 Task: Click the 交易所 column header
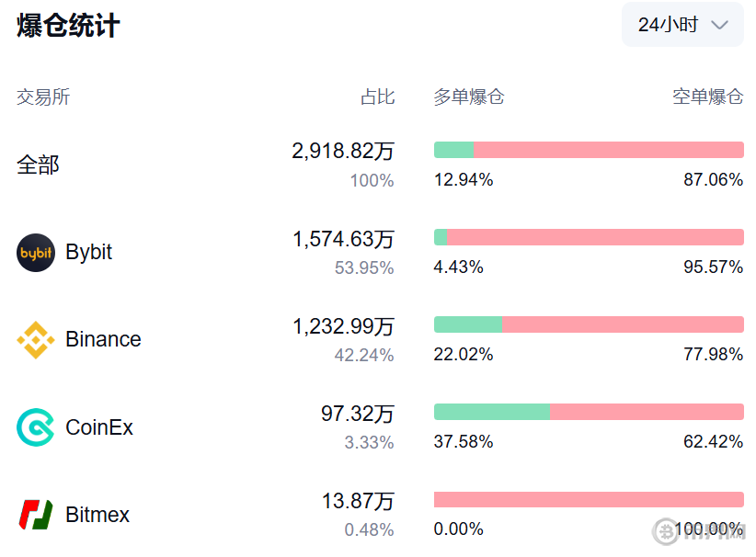43,97
